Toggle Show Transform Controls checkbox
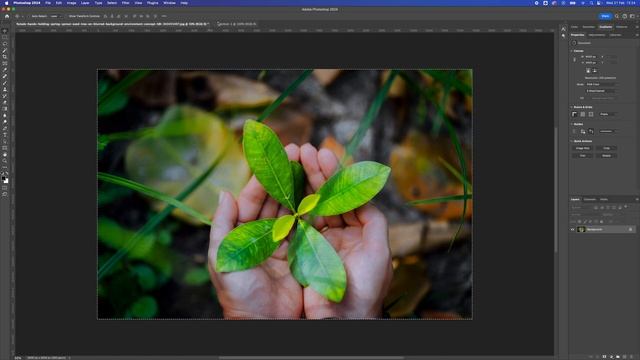 coord(68,16)
